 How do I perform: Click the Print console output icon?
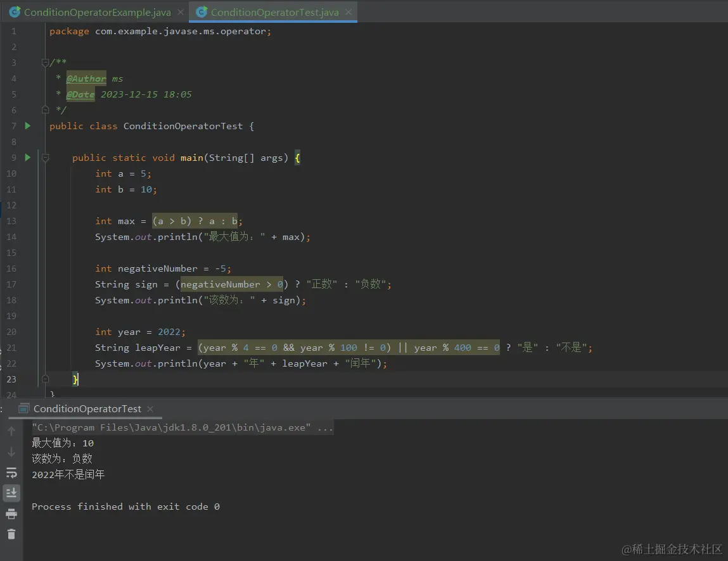point(11,514)
